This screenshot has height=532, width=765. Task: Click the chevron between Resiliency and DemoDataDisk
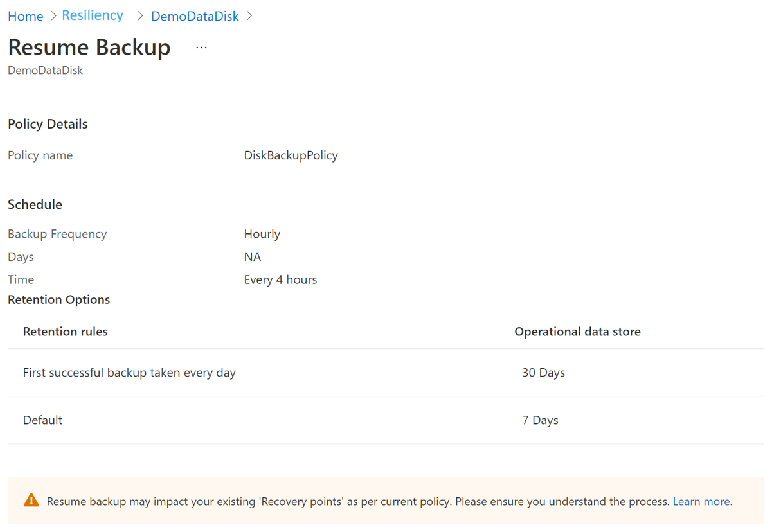[x=138, y=15]
